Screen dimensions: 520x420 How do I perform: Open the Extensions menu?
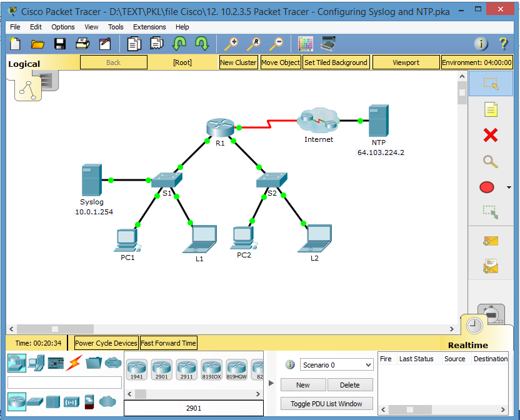pos(149,27)
